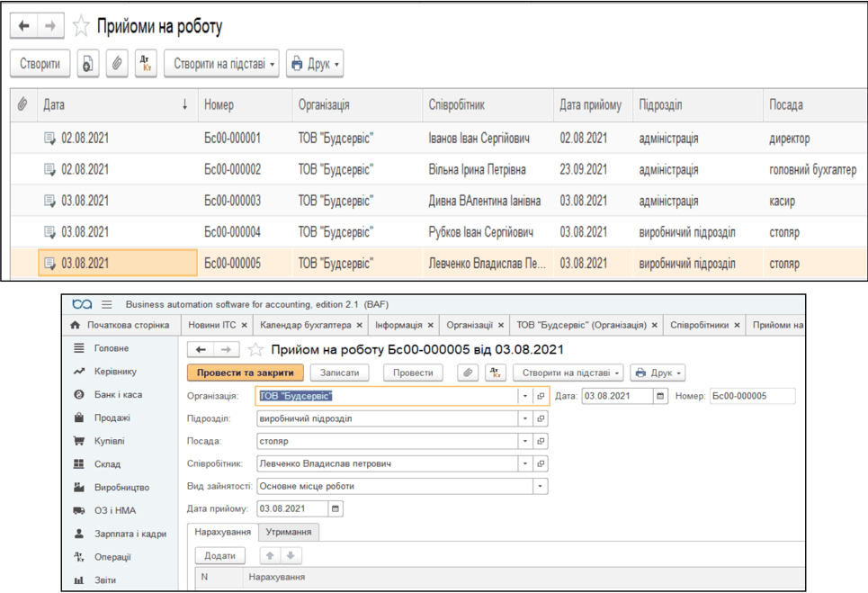This screenshot has height=593, width=868.
Task: Show Дт/Кт postings in the document form
Action: pos(496,373)
